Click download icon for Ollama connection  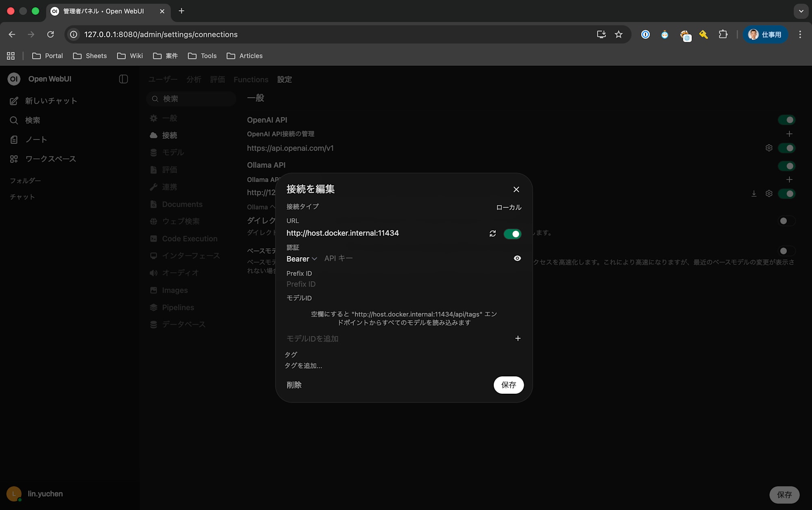(754, 194)
